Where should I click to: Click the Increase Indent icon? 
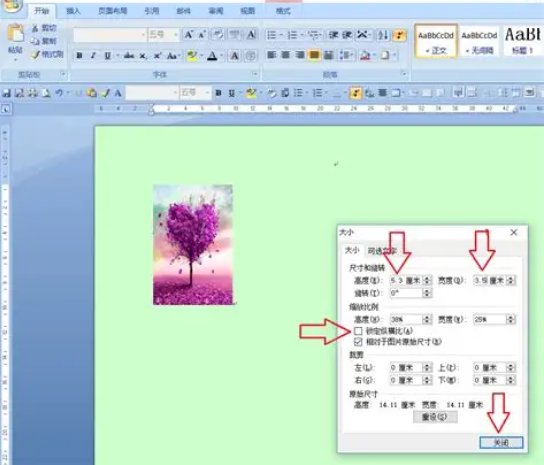[347, 35]
